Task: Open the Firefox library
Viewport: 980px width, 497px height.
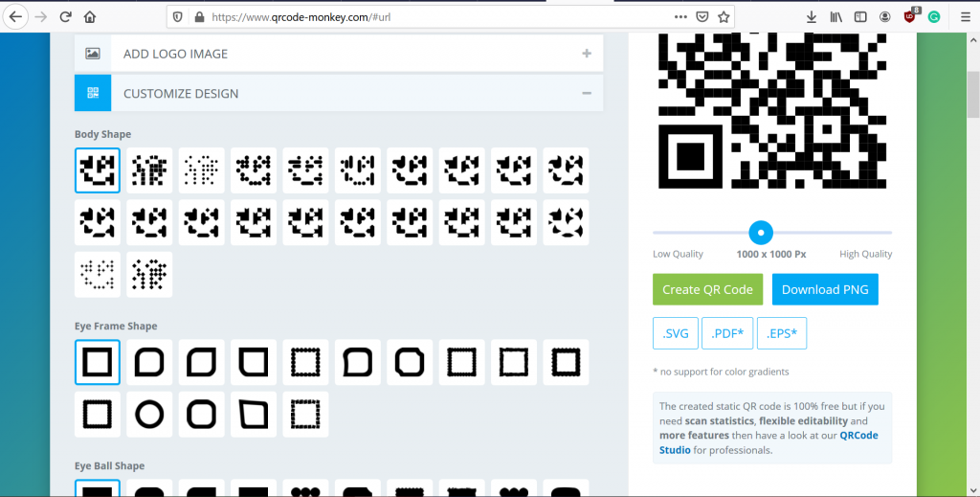Action: (x=835, y=17)
